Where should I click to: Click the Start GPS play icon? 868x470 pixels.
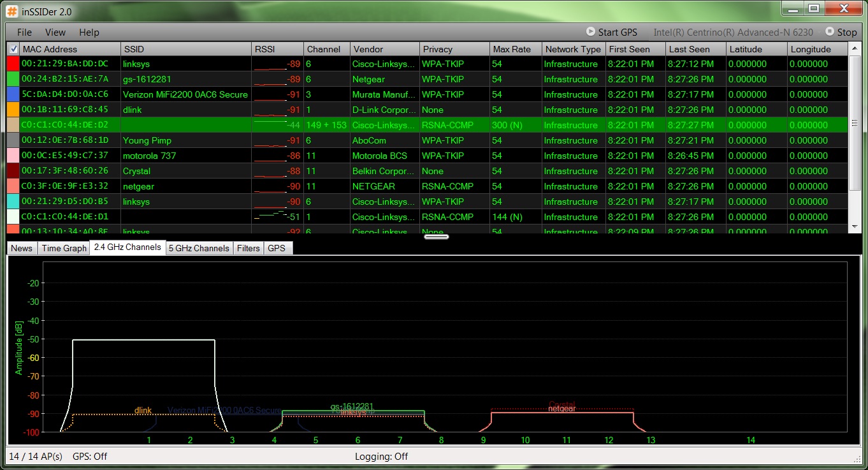coord(591,31)
